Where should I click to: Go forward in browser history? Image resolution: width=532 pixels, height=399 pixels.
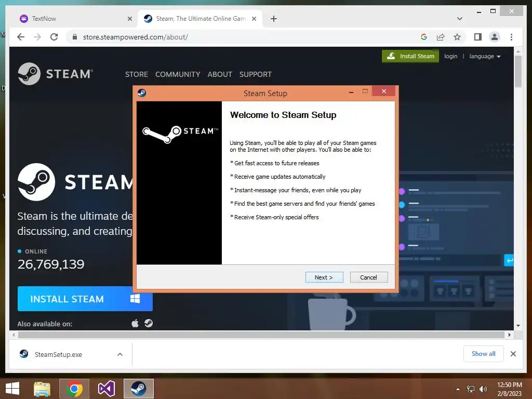pos(37,37)
